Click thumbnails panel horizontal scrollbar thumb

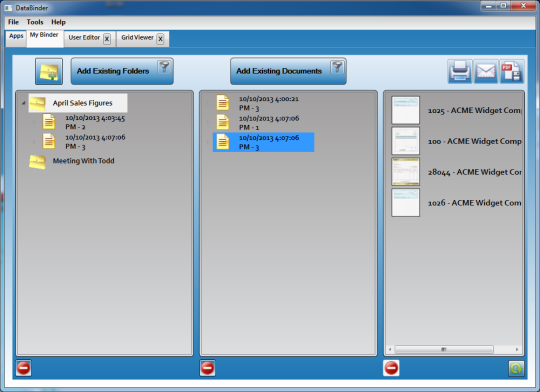(444, 349)
